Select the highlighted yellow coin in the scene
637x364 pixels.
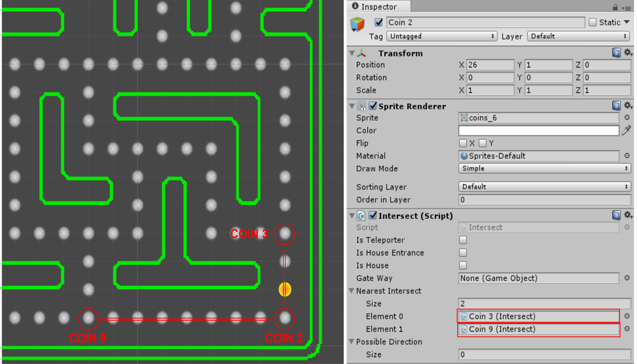point(285,289)
